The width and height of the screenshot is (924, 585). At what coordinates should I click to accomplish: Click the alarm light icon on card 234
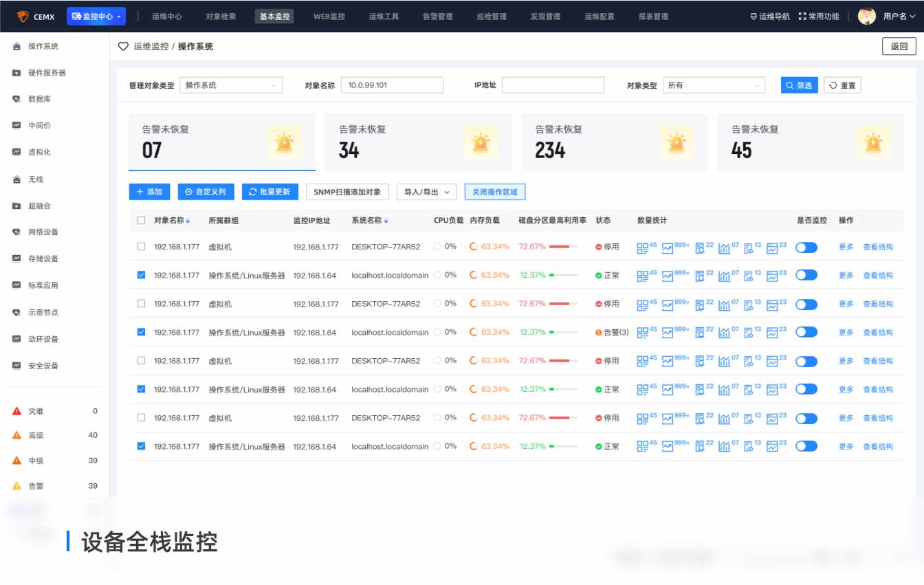point(676,143)
